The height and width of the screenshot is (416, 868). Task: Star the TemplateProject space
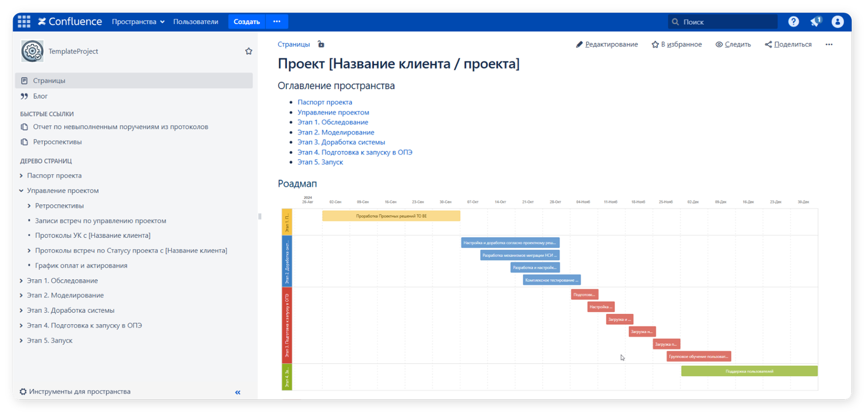(249, 51)
